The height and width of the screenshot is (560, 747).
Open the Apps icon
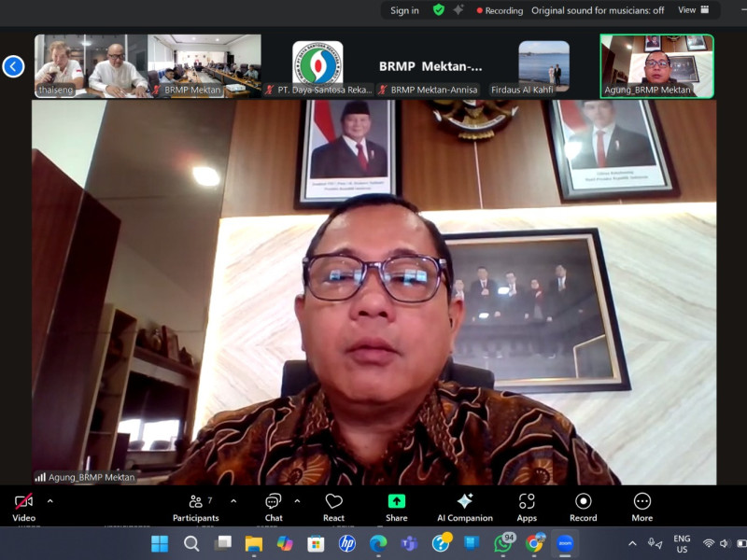(x=527, y=503)
